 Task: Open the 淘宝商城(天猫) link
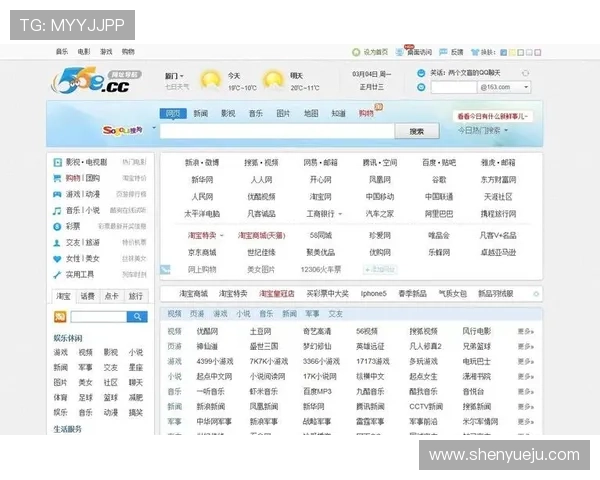pyautogui.click(x=261, y=235)
